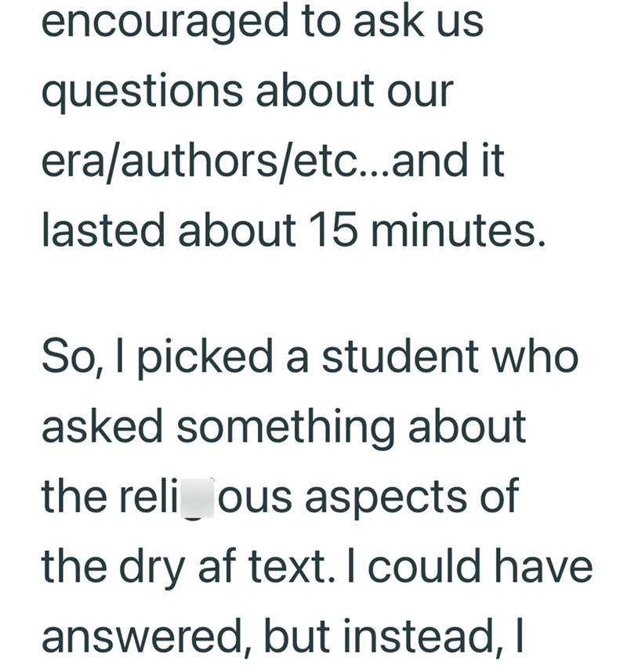627x672 pixels.
Task: Click the word "could" in the text
Action: [424, 566]
